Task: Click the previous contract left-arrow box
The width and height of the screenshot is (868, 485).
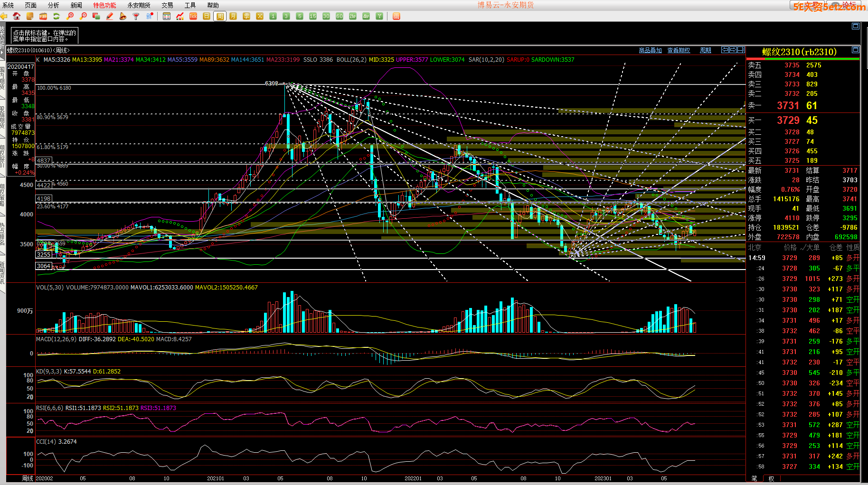Action: pos(725,50)
